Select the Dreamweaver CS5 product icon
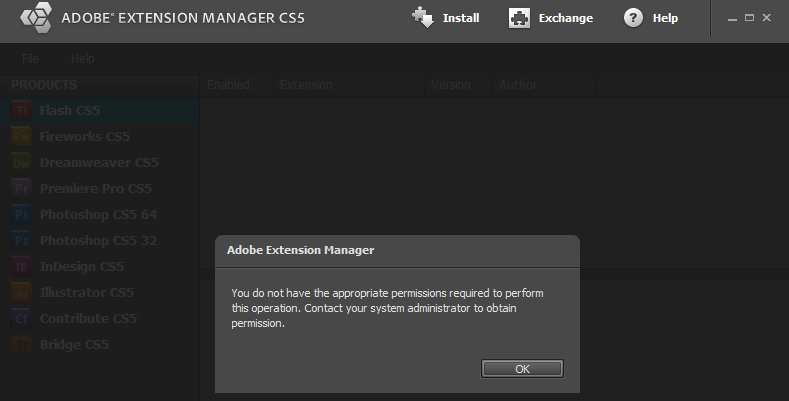 pos(22,163)
